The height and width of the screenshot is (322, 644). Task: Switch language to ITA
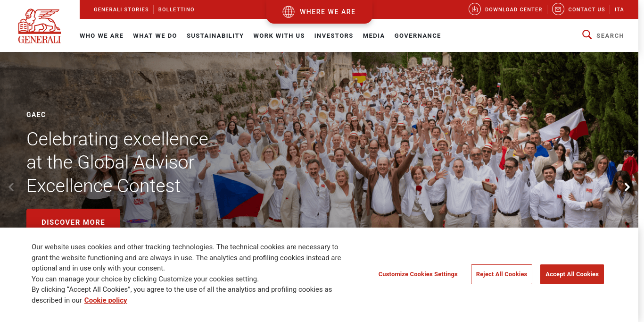(619, 9)
